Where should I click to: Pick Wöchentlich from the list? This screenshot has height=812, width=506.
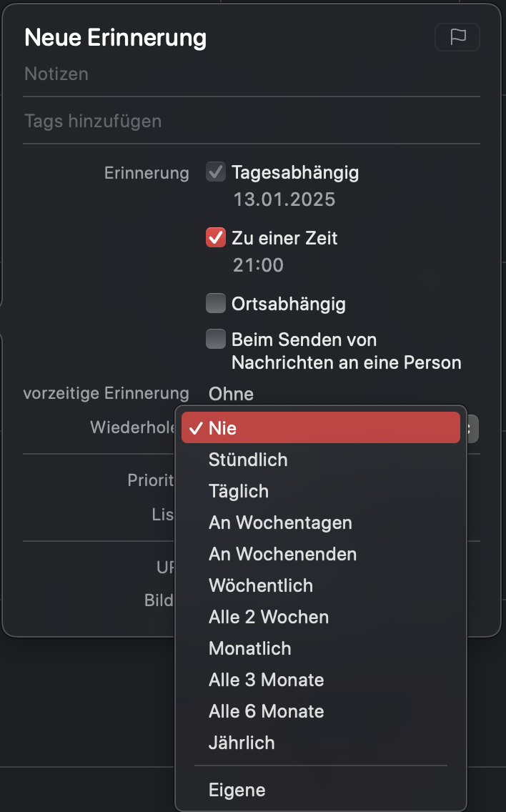261,585
